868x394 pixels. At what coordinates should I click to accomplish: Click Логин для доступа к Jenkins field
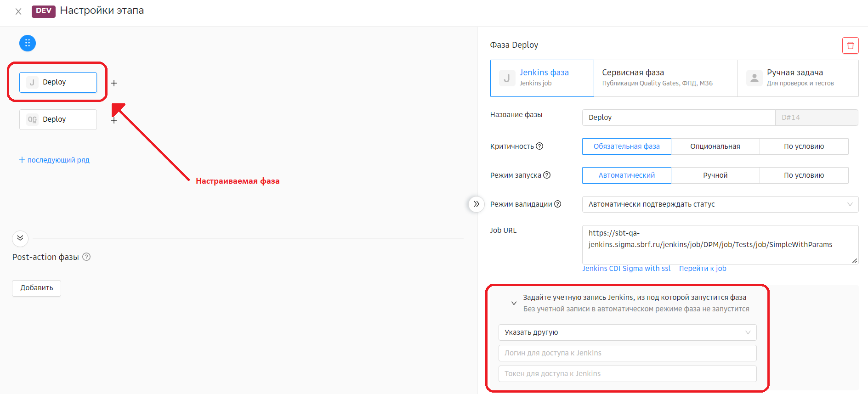pos(627,353)
